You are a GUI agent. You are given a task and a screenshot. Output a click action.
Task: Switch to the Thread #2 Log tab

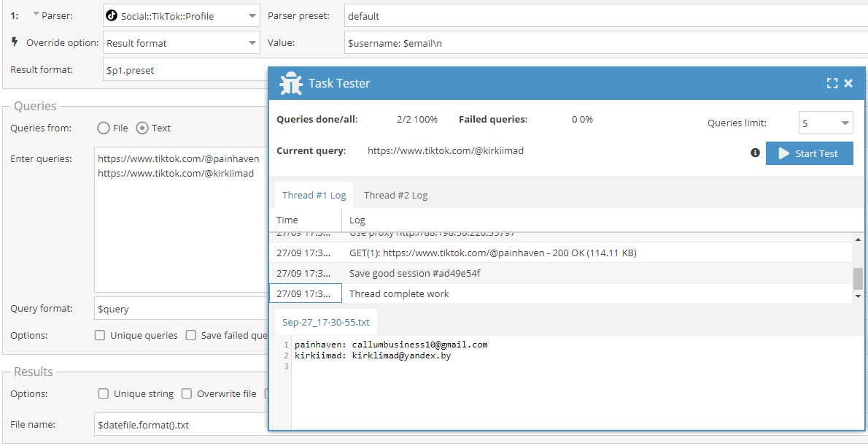395,195
